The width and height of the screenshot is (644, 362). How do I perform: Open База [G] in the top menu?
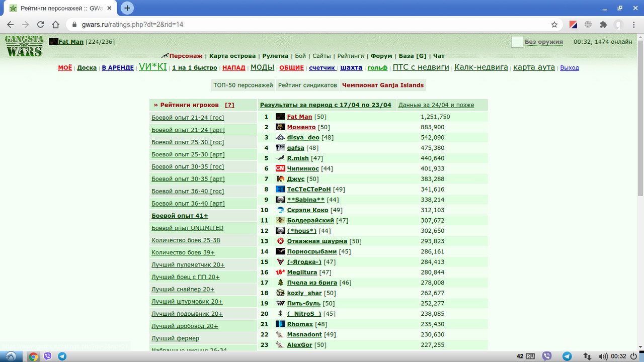click(x=413, y=56)
